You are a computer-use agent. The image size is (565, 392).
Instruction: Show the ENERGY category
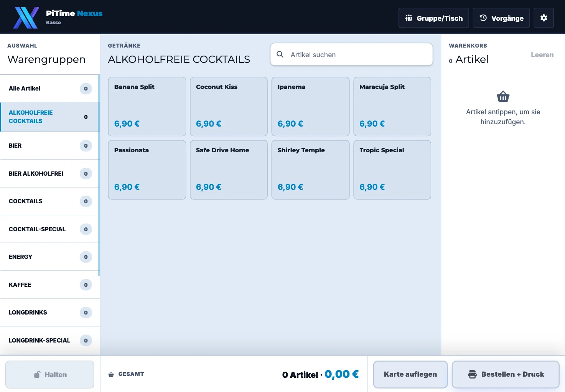tap(50, 257)
